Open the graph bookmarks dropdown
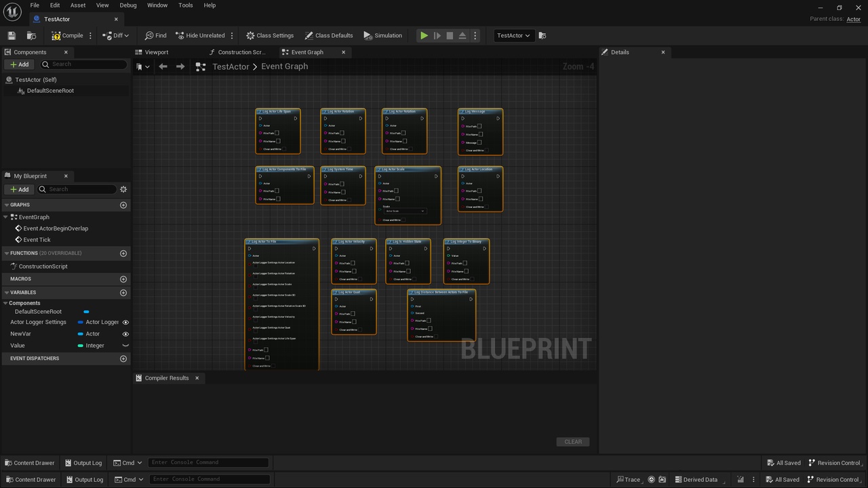The image size is (868, 488). click(x=143, y=66)
